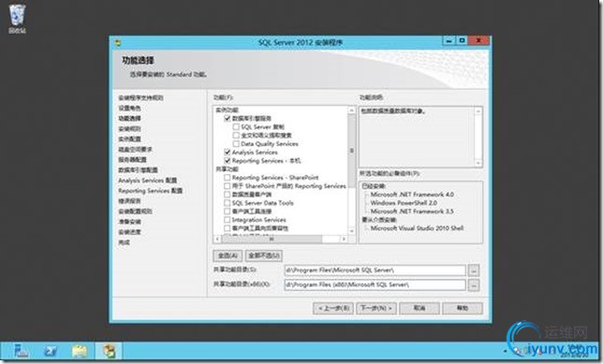
Task: Click the feature list horizontal scrollbar thumb
Action: (272, 239)
